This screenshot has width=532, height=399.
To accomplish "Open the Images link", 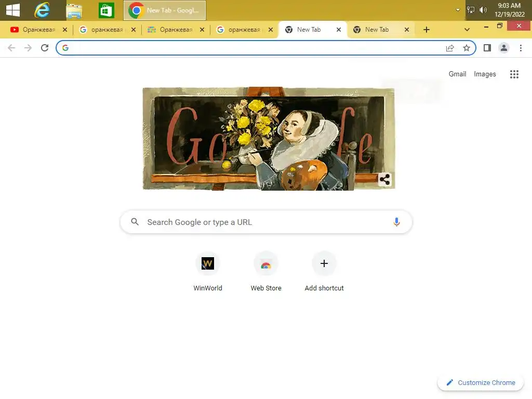I will (485, 74).
